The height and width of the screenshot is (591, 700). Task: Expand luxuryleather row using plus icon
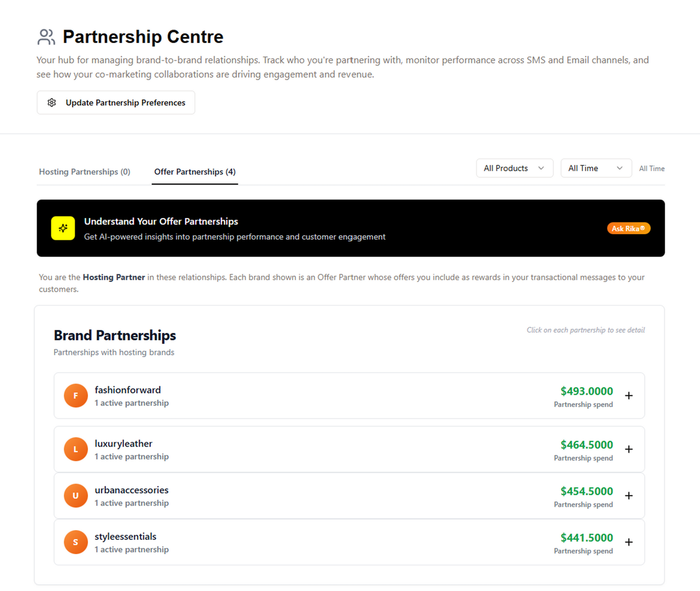629,449
